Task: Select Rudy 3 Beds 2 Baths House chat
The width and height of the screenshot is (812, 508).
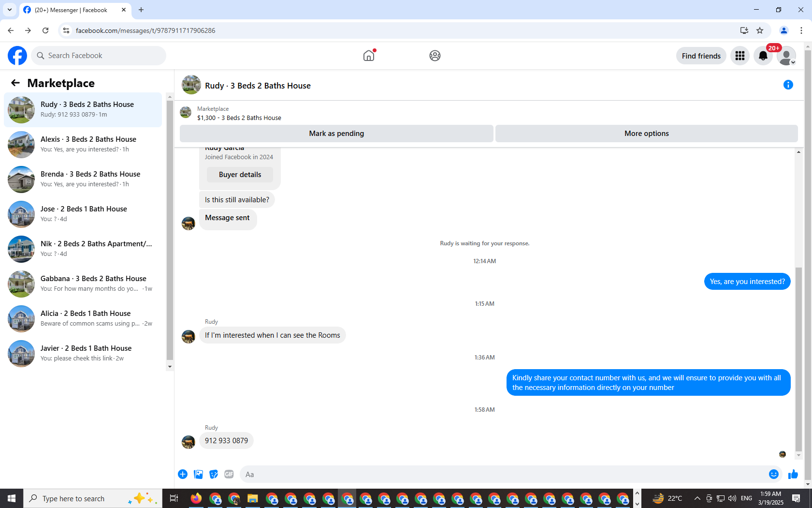Action: click(x=83, y=110)
